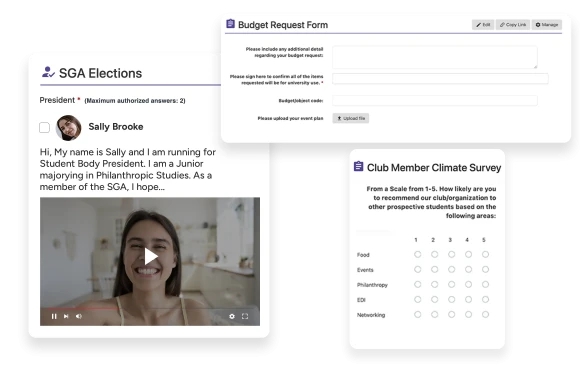Open the video settings gear icon

[x=232, y=316]
